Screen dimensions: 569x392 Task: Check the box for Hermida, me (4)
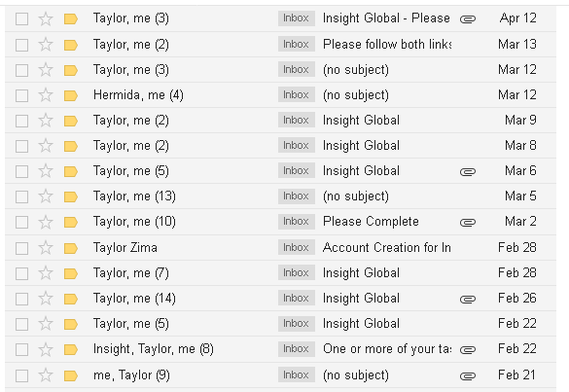(x=21, y=95)
